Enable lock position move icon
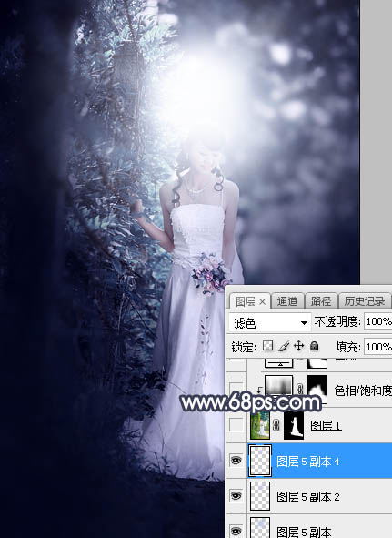 coord(299,346)
